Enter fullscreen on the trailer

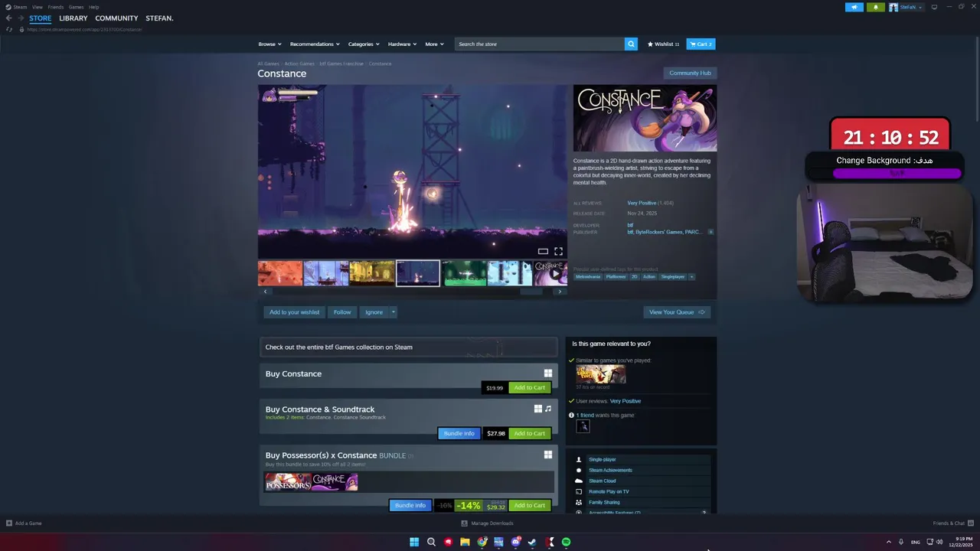(x=558, y=251)
